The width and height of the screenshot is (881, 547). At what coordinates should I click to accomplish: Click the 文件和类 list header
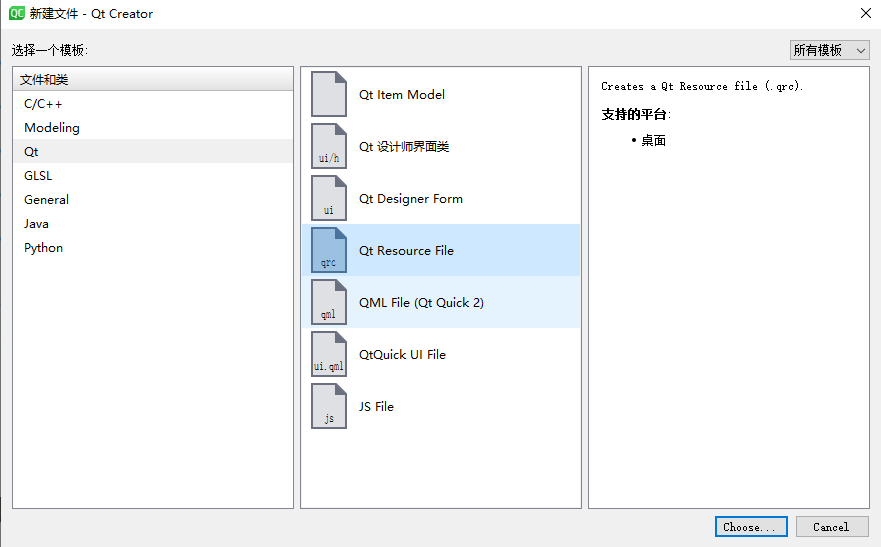pyautogui.click(x=153, y=79)
